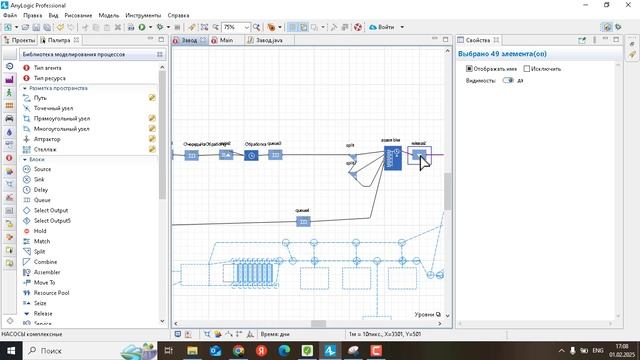The image size is (640, 360).
Task: Zoom in using magnifier icon right of 75%
Action: (256, 27)
